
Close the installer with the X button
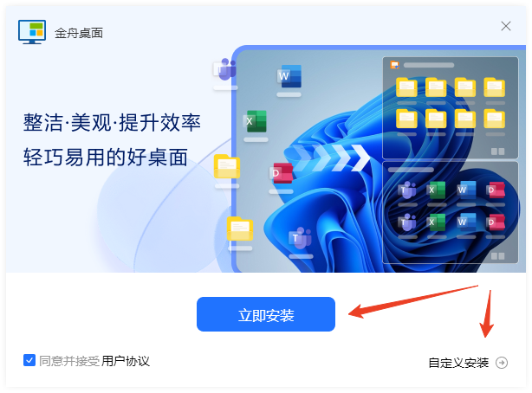[505, 26]
